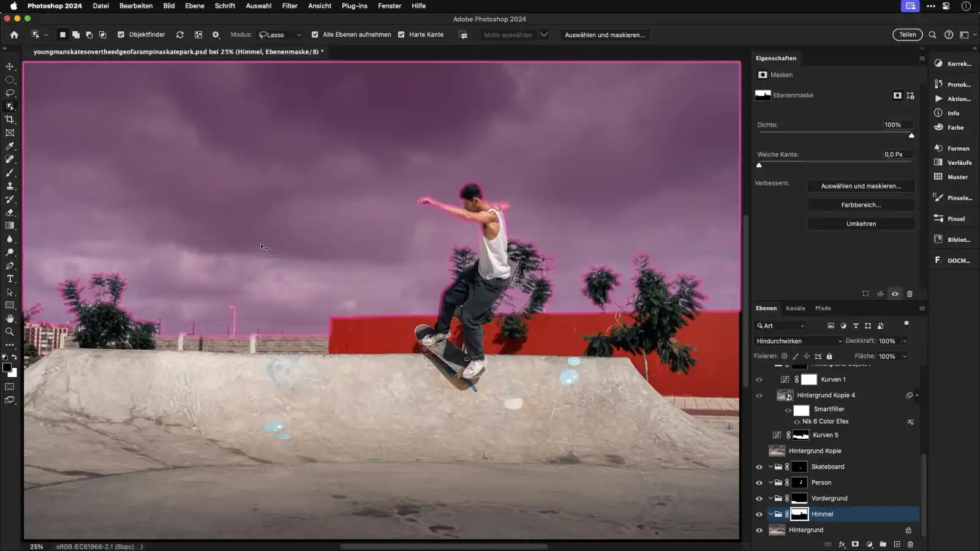Toggle the Harte Kante checkbox
Screen dimensions: 980x551
pos(401,35)
